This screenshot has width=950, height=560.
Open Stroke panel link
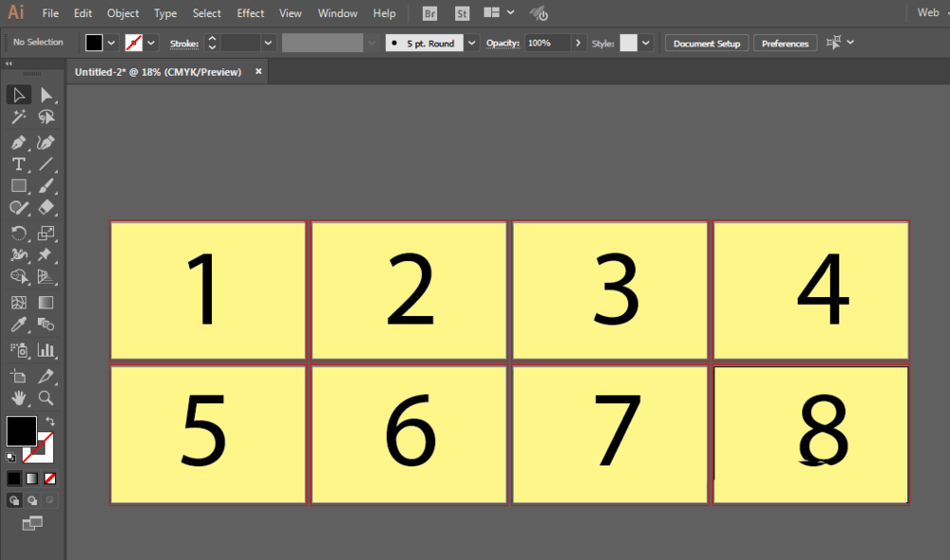pyautogui.click(x=184, y=44)
